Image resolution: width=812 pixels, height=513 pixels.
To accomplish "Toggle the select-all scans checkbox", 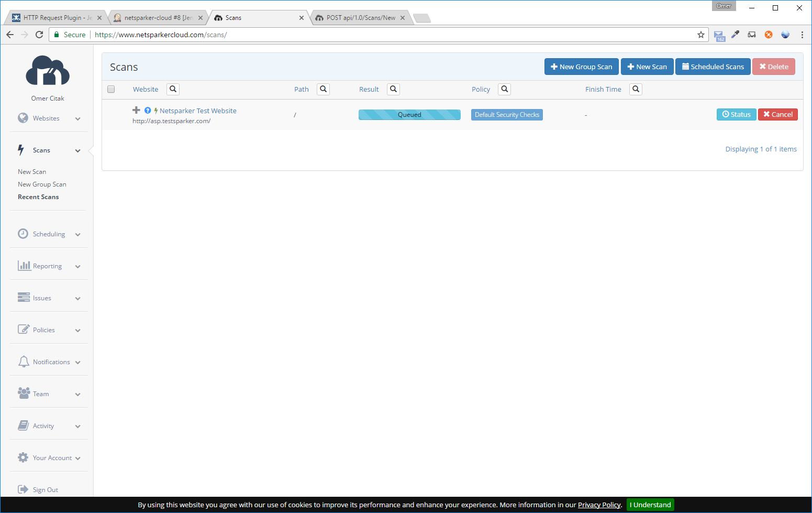I will click(111, 89).
